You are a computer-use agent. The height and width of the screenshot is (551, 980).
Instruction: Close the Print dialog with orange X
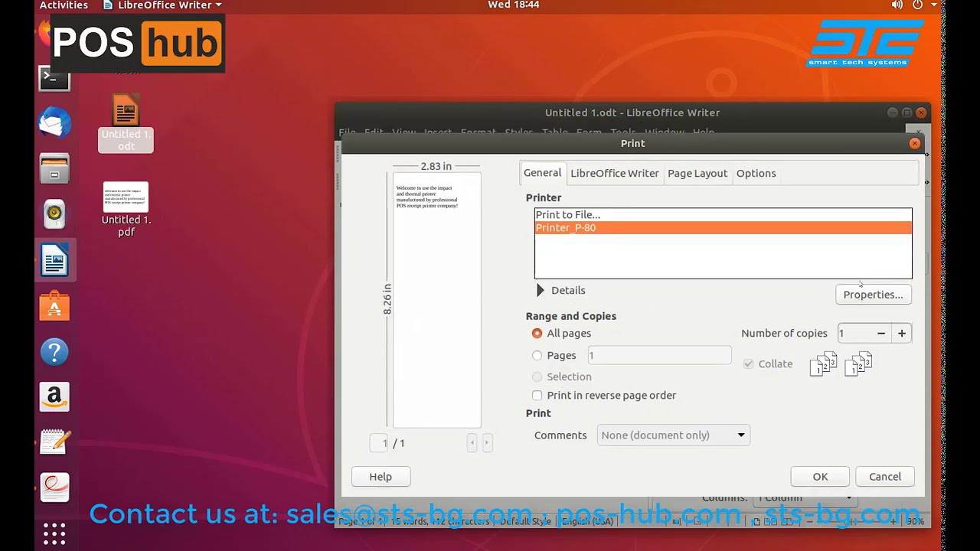coord(914,143)
